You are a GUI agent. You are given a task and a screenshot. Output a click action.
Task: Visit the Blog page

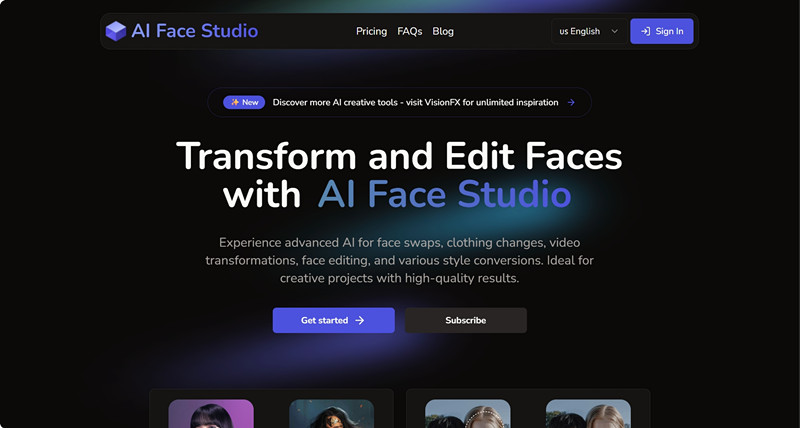point(443,31)
